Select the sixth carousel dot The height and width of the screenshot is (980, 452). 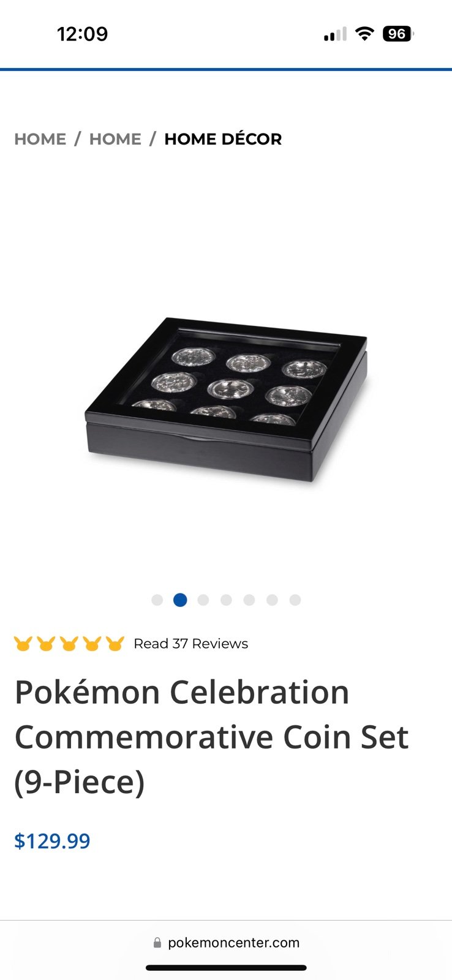click(x=272, y=600)
